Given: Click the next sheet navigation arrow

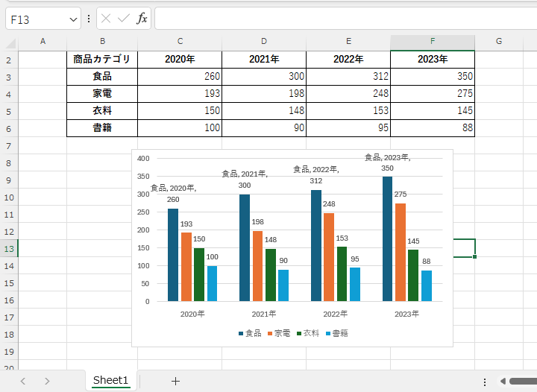Looking at the screenshot, I should pos(47,381).
